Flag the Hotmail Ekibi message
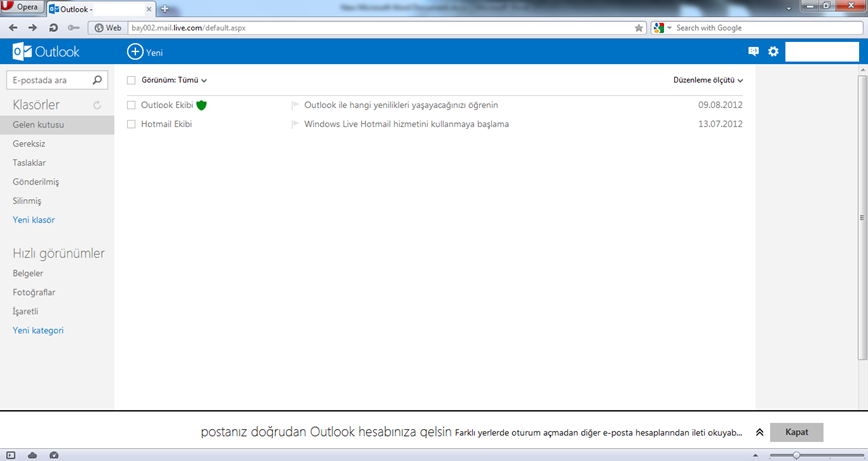Screen dimensions: 868x461 [x=295, y=124]
